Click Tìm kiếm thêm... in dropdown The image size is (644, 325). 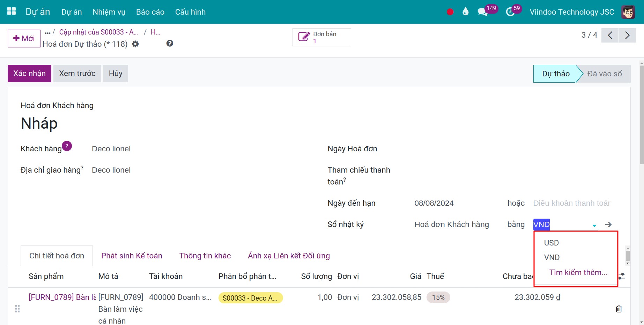coord(578,272)
